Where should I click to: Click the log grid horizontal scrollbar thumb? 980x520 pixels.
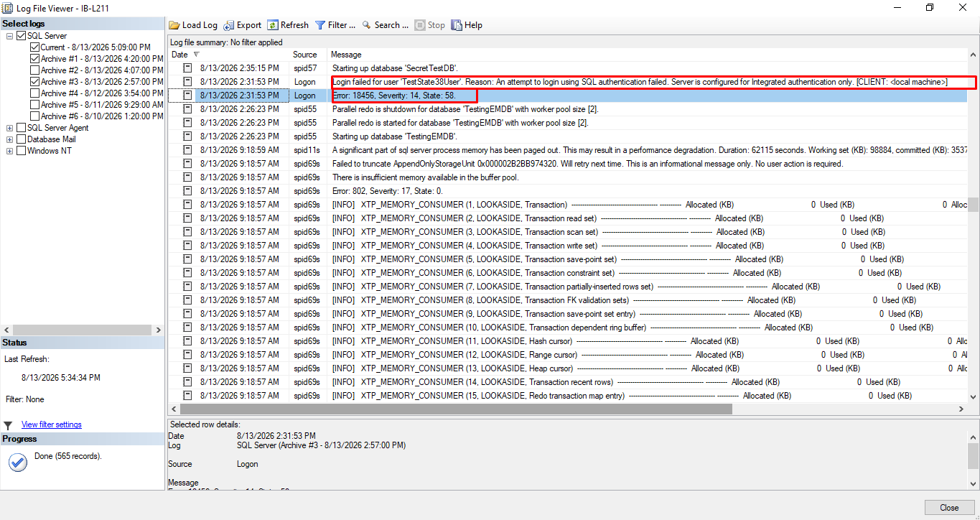(x=456, y=409)
